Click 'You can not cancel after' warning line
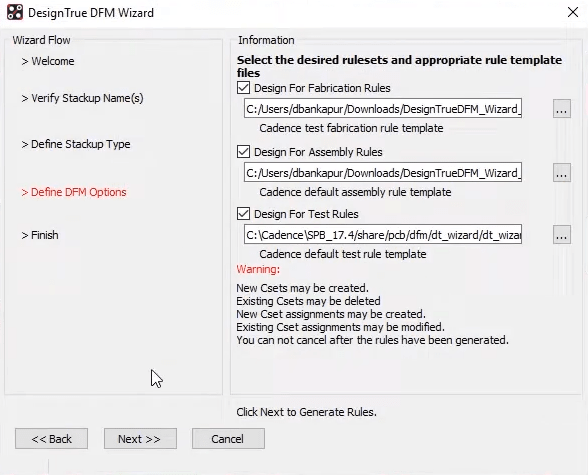This screenshot has width=588, height=475. (372, 340)
